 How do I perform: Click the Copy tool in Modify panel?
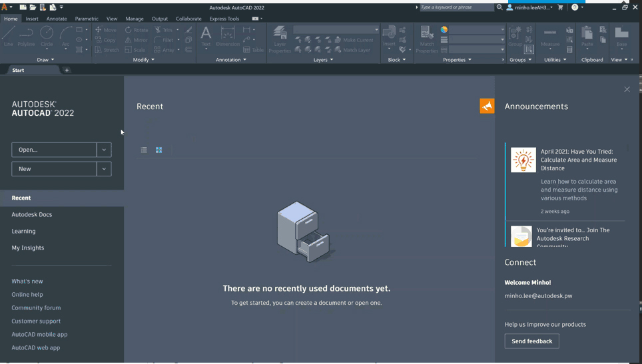pyautogui.click(x=106, y=40)
